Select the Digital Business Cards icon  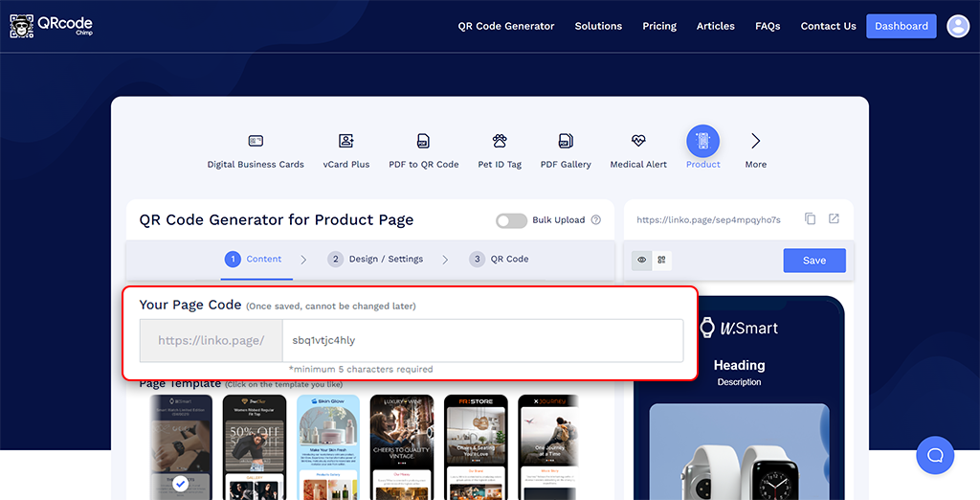pyautogui.click(x=256, y=141)
